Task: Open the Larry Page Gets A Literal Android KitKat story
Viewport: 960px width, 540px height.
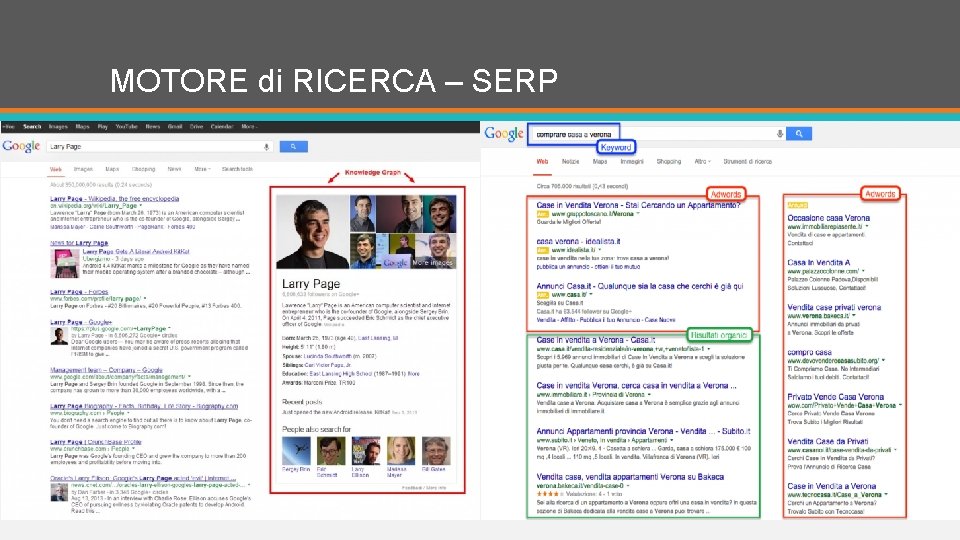Action: (136, 252)
